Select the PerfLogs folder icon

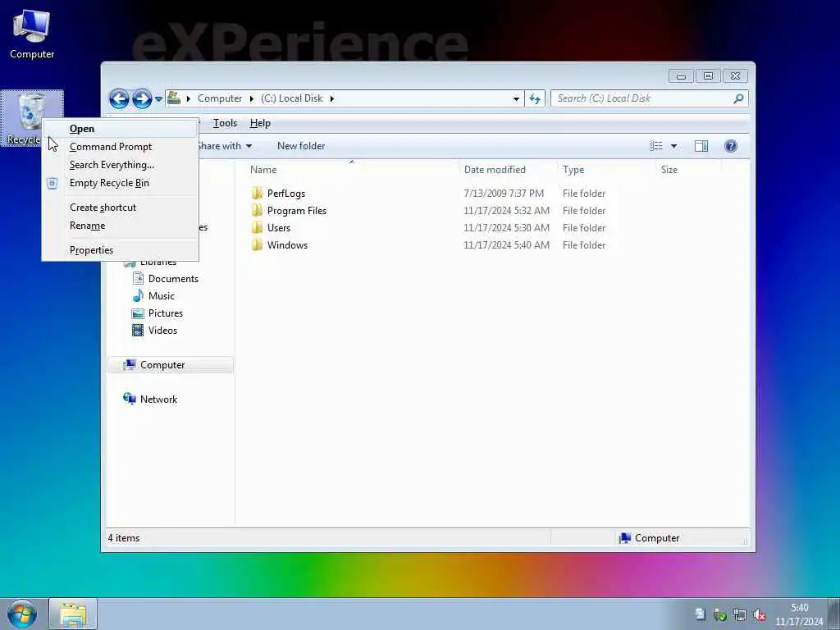click(x=257, y=193)
